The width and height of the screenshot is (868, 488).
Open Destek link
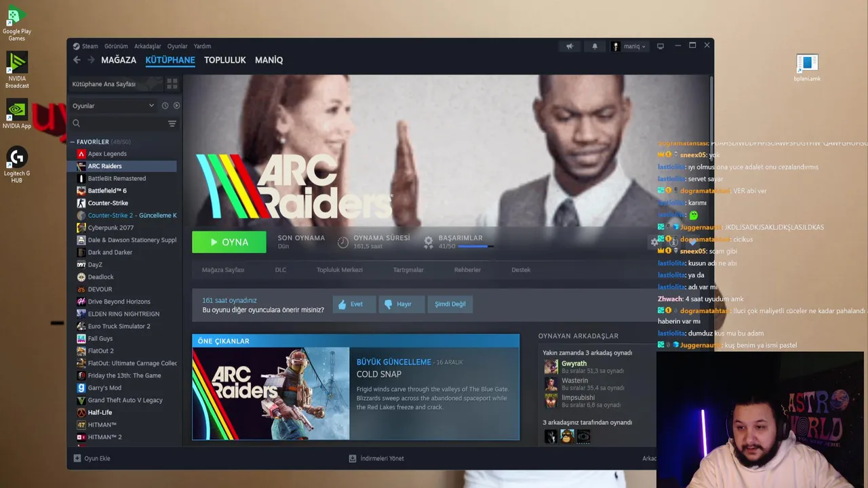(x=521, y=270)
